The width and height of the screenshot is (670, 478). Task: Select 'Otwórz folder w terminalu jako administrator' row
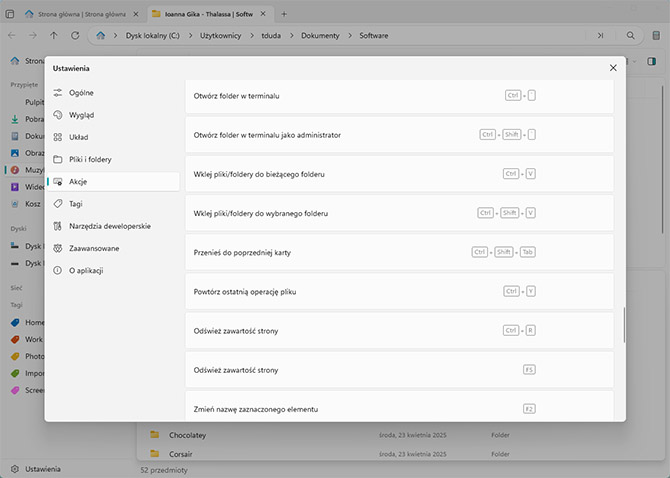point(400,135)
